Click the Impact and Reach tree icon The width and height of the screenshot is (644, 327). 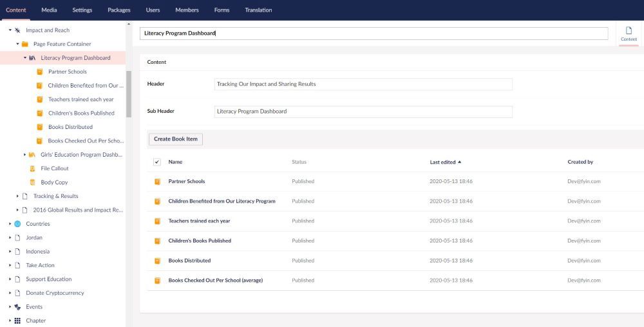17,30
